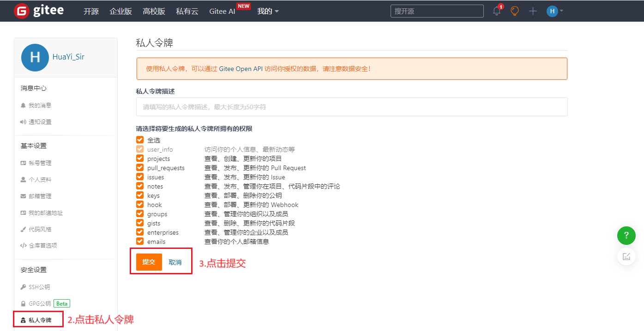Click the person icon beside 个人资料
644x331 pixels.
tap(24, 180)
